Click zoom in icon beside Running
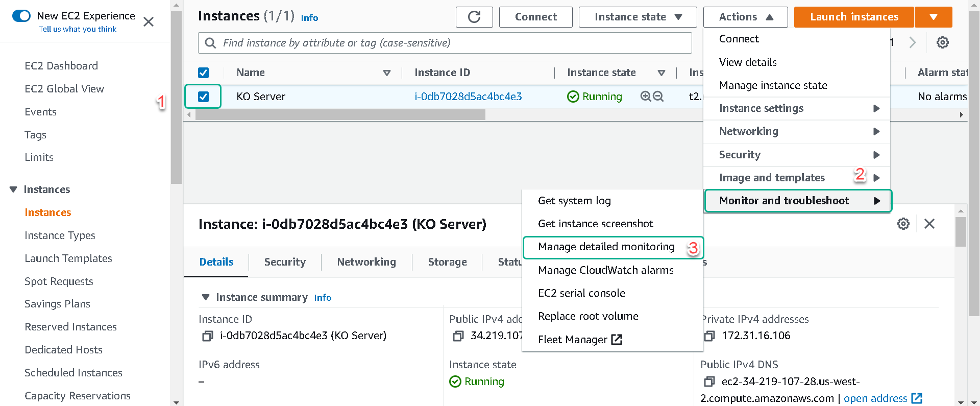980x406 pixels. coord(646,97)
